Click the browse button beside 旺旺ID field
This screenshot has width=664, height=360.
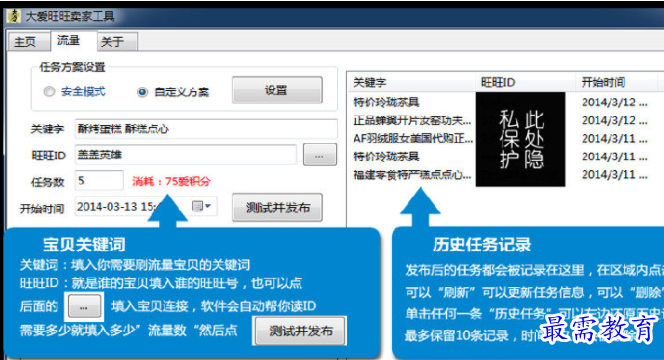point(320,155)
